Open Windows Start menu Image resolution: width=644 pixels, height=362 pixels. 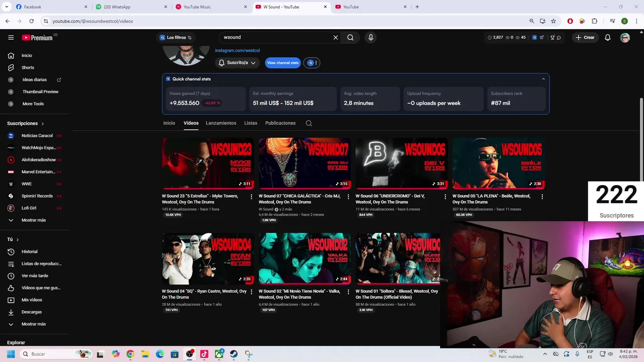point(11,354)
